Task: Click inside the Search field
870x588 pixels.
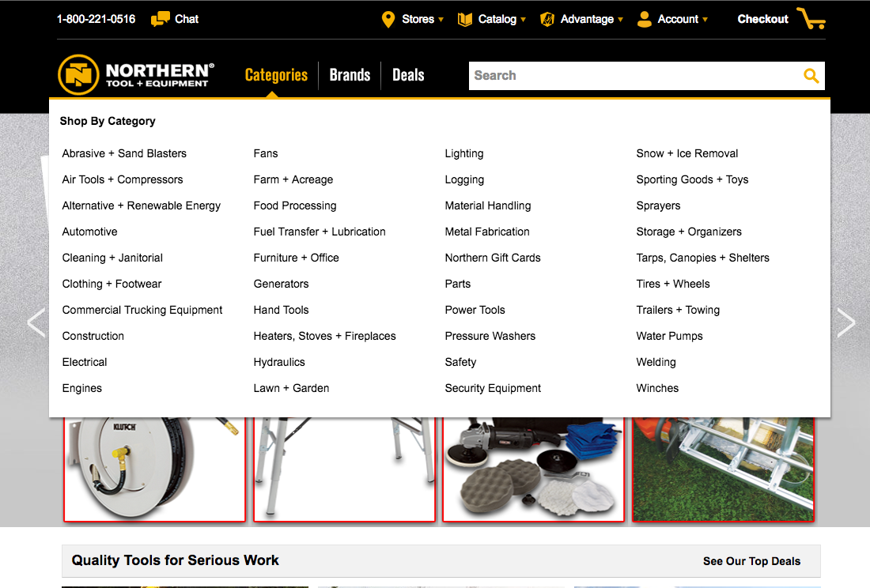Action: [633, 75]
